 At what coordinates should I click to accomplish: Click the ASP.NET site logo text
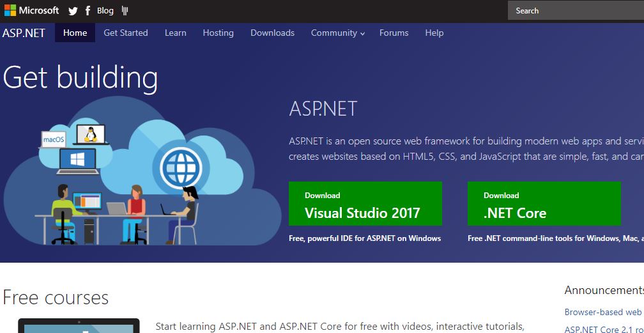coord(24,33)
